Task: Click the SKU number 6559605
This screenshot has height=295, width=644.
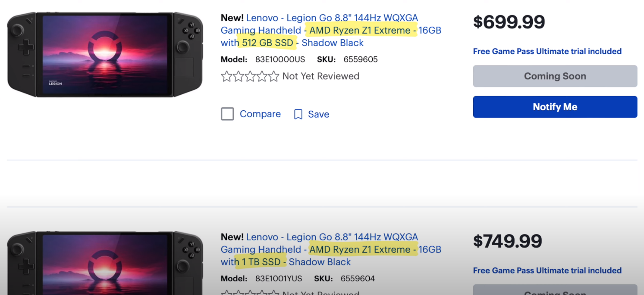Action: click(361, 59)
